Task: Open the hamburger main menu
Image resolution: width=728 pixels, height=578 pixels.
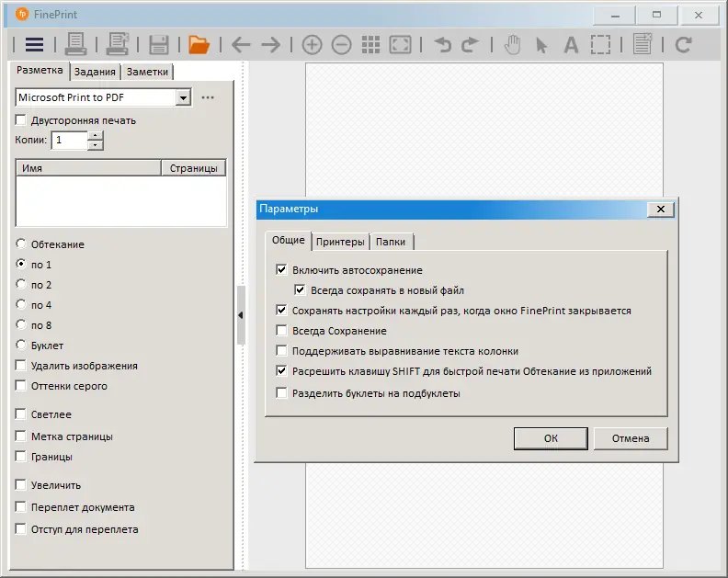Action: [x=34, y=45]
